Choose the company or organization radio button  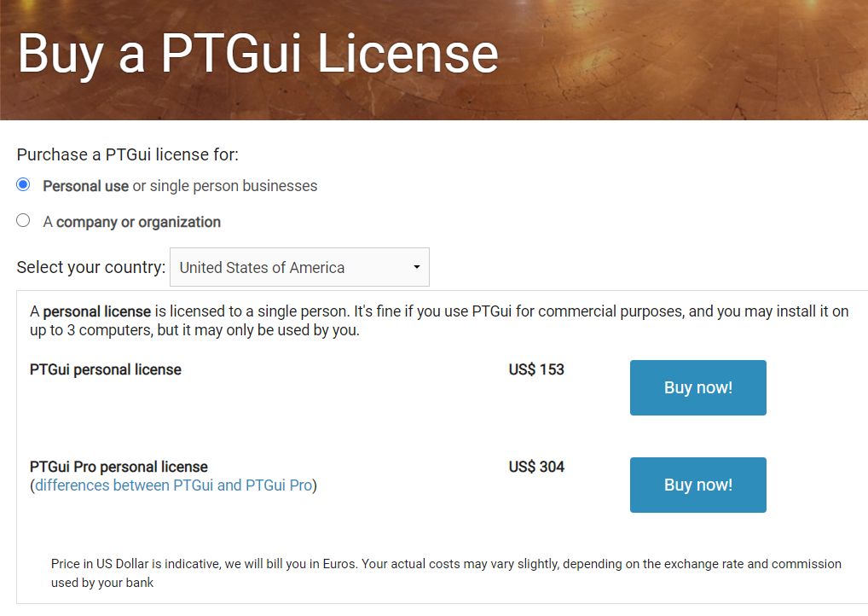click(x=23, y=220)
